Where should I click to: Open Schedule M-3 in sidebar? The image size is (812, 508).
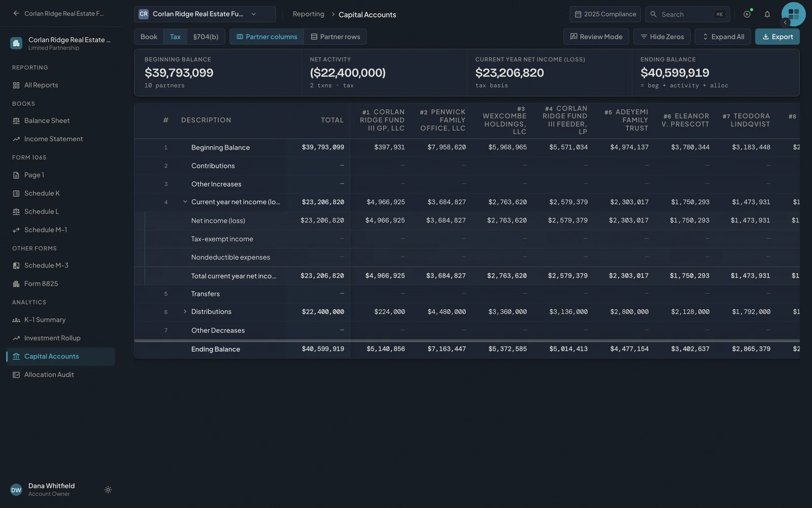point(60,266)
